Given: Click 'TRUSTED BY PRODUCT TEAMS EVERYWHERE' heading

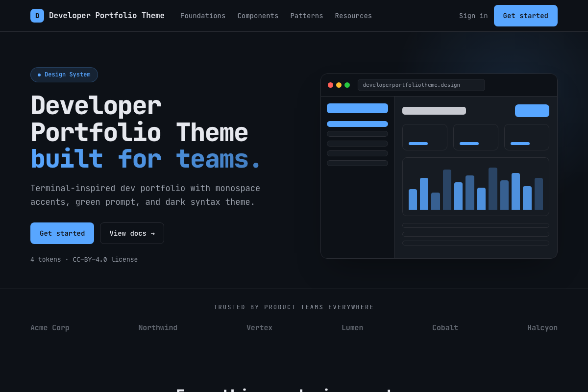Looking at the screenshot, I should (294, 307).
